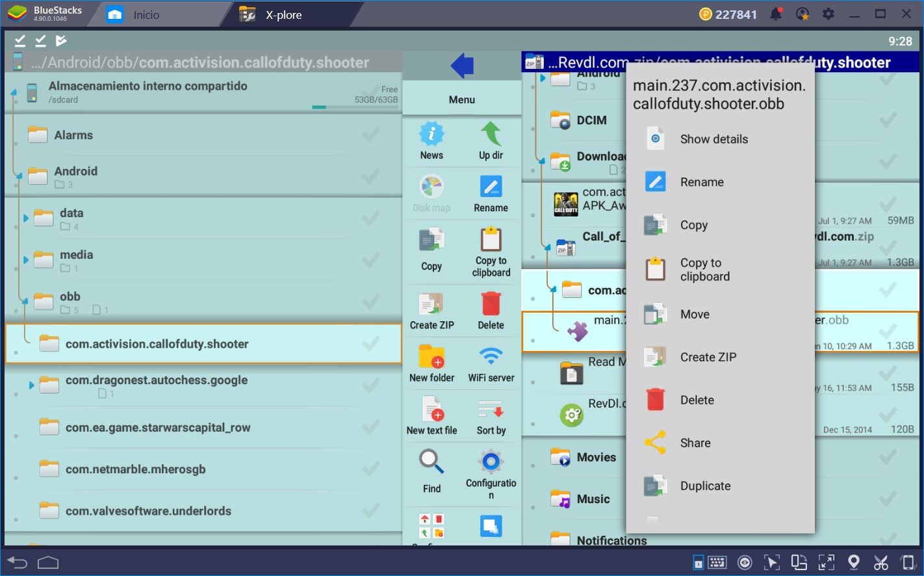This screenshot has height=576, width=924.
Task: Open BlueStacks scissors screenshot tool
Action: tap(880, 562)
